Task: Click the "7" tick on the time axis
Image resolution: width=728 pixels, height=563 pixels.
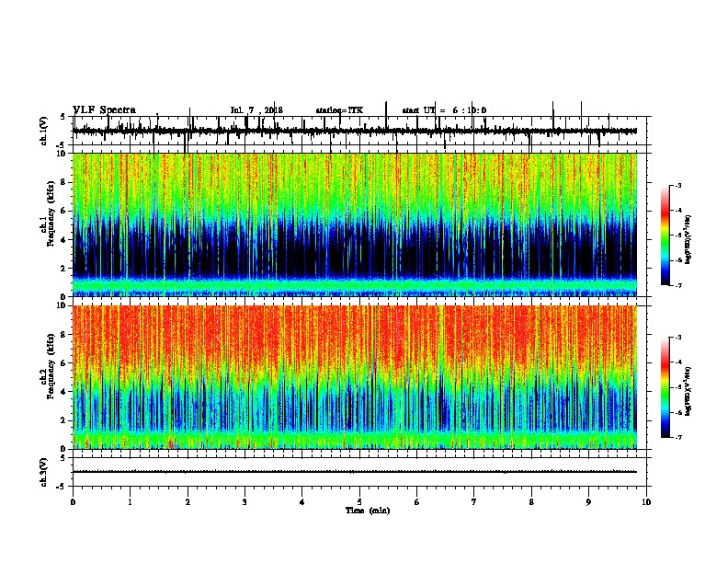Action: point(474,502)
